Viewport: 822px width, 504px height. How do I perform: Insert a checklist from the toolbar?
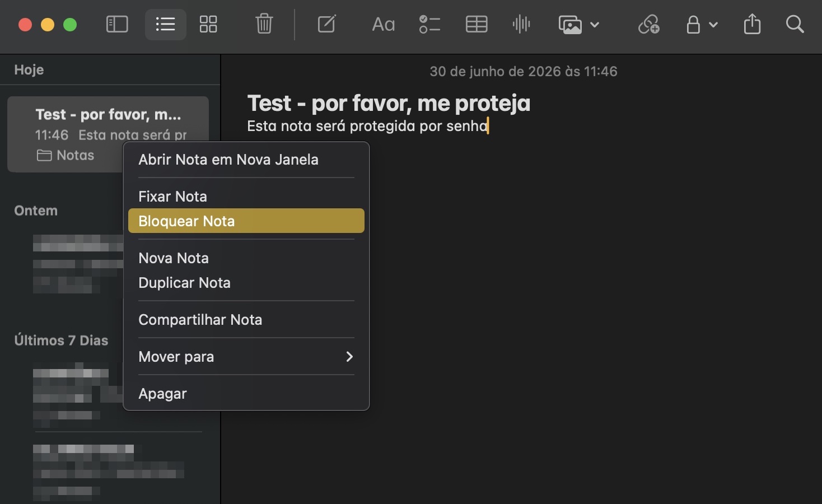coord(429,24)
